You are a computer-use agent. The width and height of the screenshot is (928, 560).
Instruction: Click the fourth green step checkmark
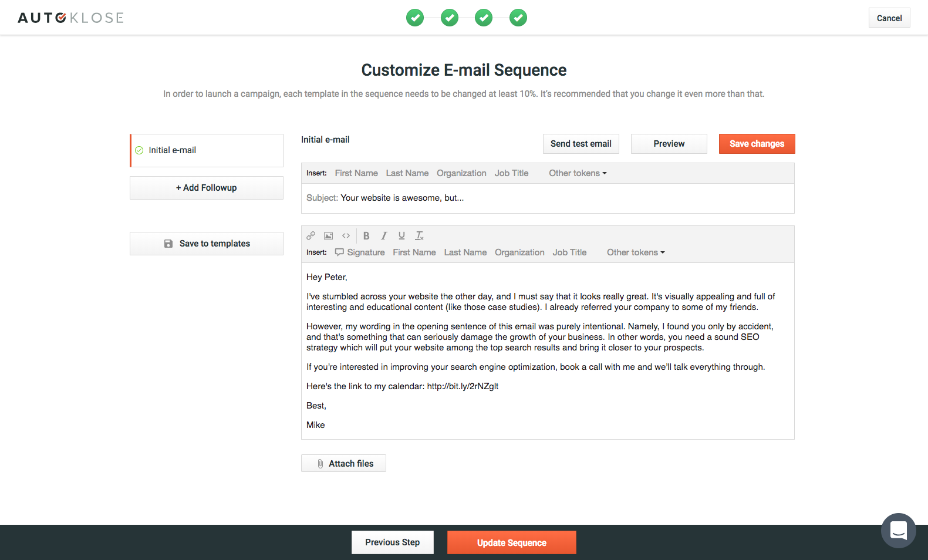(x=518, y=18)
